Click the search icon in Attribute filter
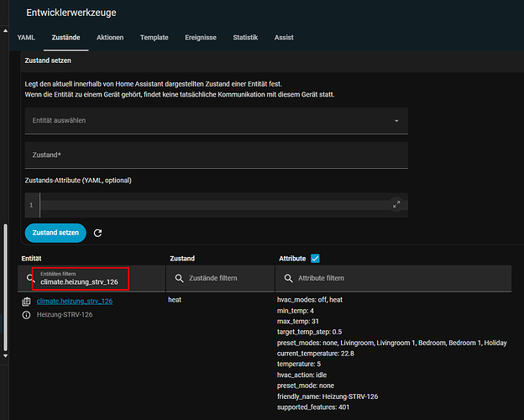Screen dimensions: 524x420 [289, 278]
